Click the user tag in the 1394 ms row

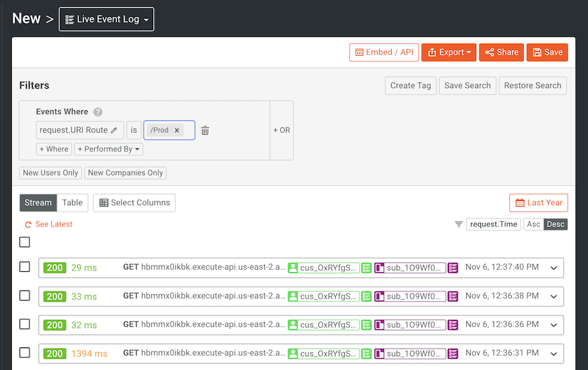(323, 354)
